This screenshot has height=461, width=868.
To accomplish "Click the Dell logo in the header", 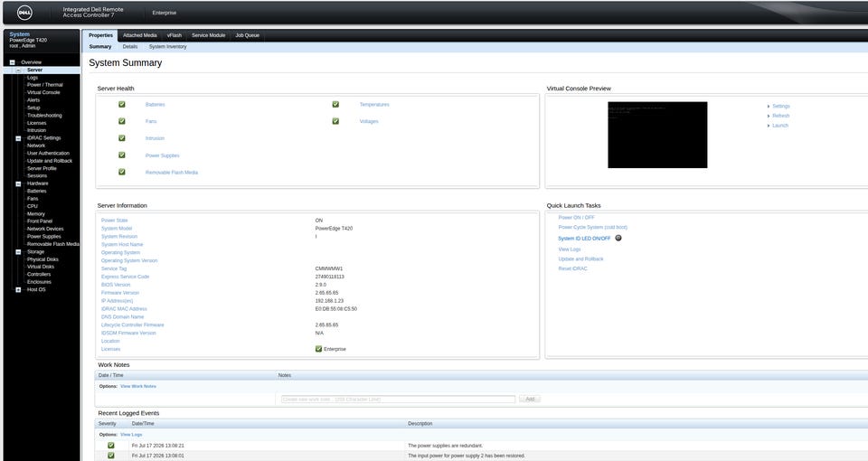I will pyautogui.click(x=24, y=12).
